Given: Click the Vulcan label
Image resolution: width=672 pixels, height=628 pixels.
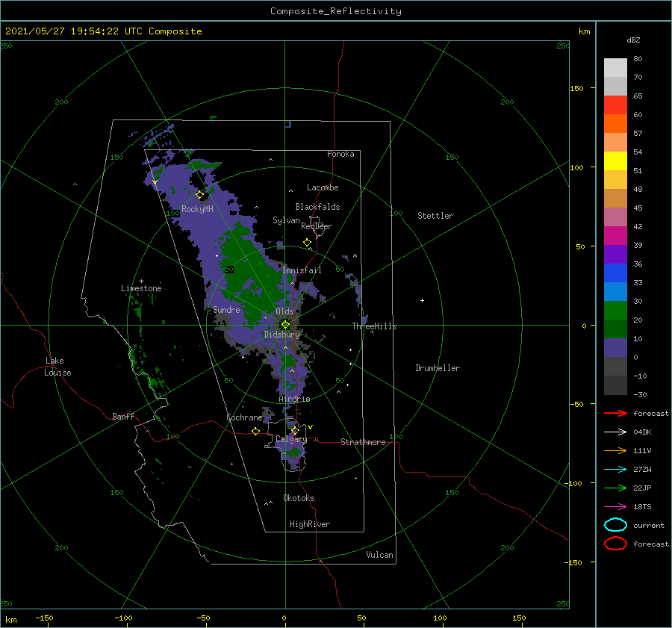Looking at the screenshot, I should click(x=380, y=555).
